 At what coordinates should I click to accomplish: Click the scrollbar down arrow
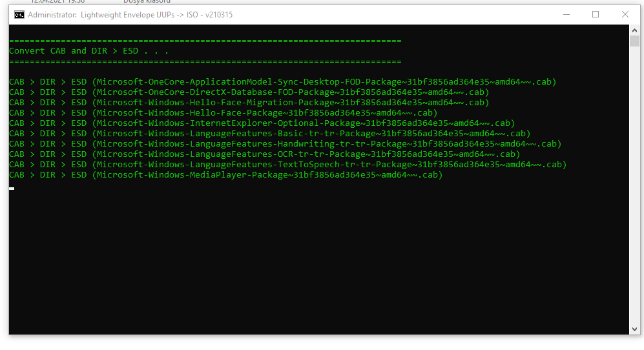(634, 329)
